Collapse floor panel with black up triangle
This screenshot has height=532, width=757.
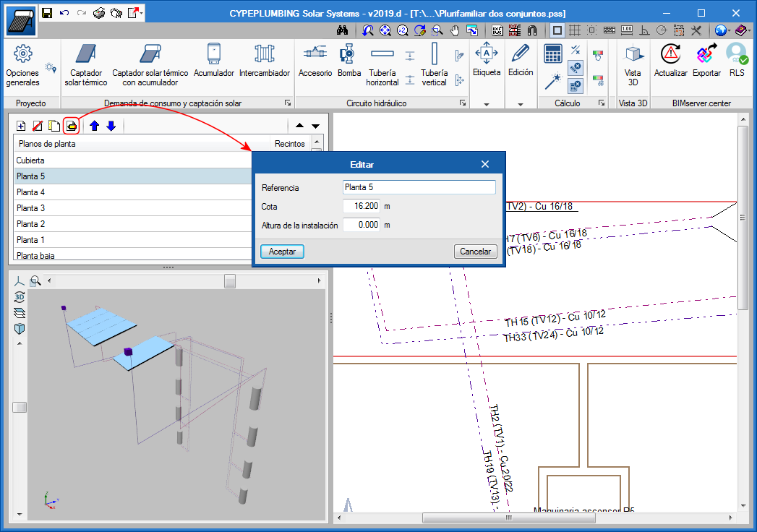click(300, 126)
